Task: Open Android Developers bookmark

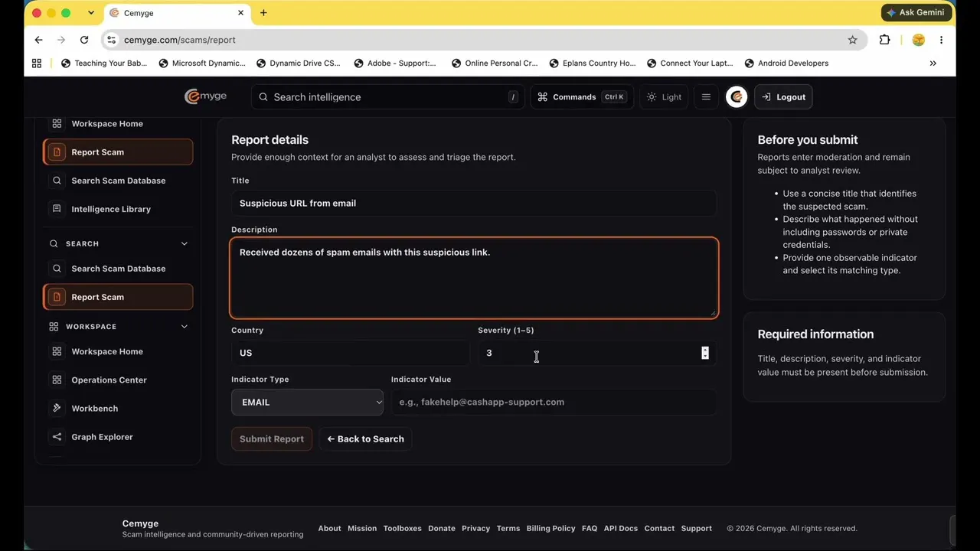Action: tap(786, 64)
